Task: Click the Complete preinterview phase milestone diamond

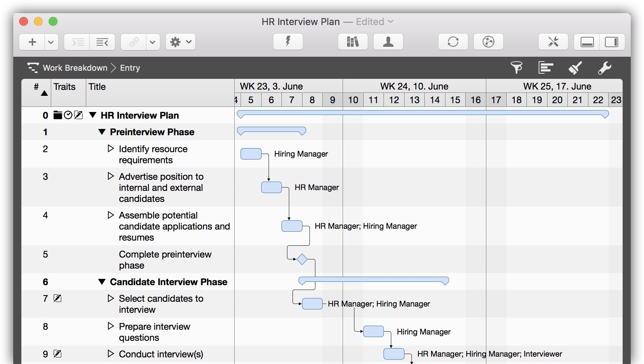Action: click(x=302, y=259)
